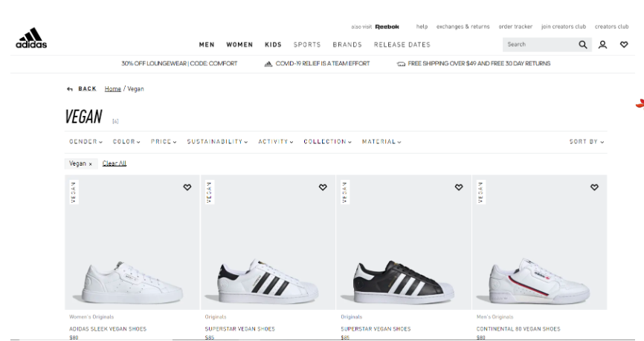Viewport: 644px width, 341px height.
Task: Add white Superstar Vegan to wishlist
Action: [x=323, y=187]
